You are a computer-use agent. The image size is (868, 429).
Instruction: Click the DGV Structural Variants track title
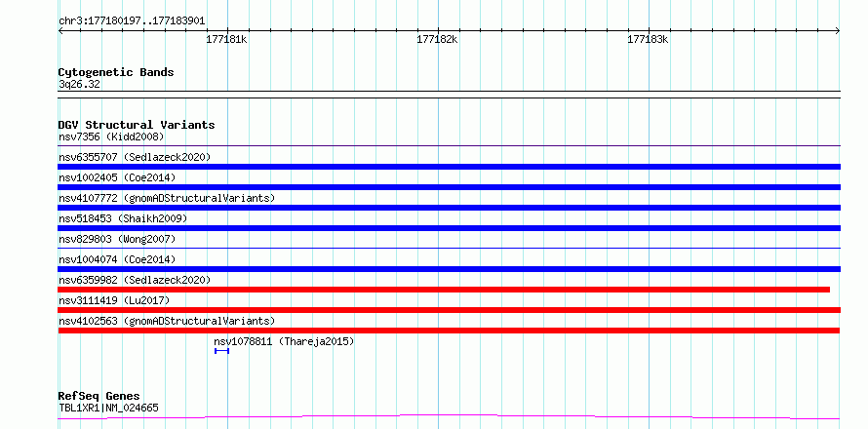137,125
